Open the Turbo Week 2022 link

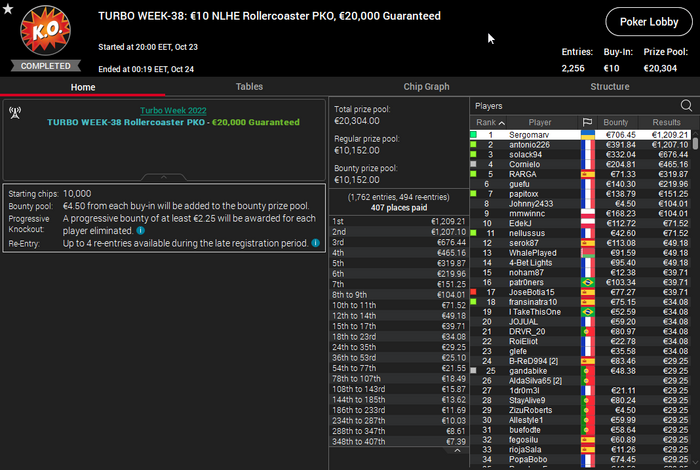tap(173, 110)
